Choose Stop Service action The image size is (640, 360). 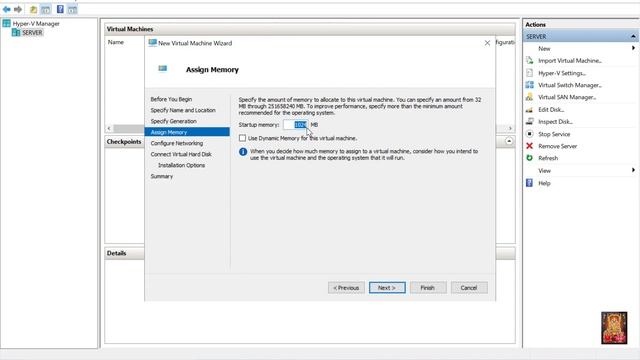point(554,134)
